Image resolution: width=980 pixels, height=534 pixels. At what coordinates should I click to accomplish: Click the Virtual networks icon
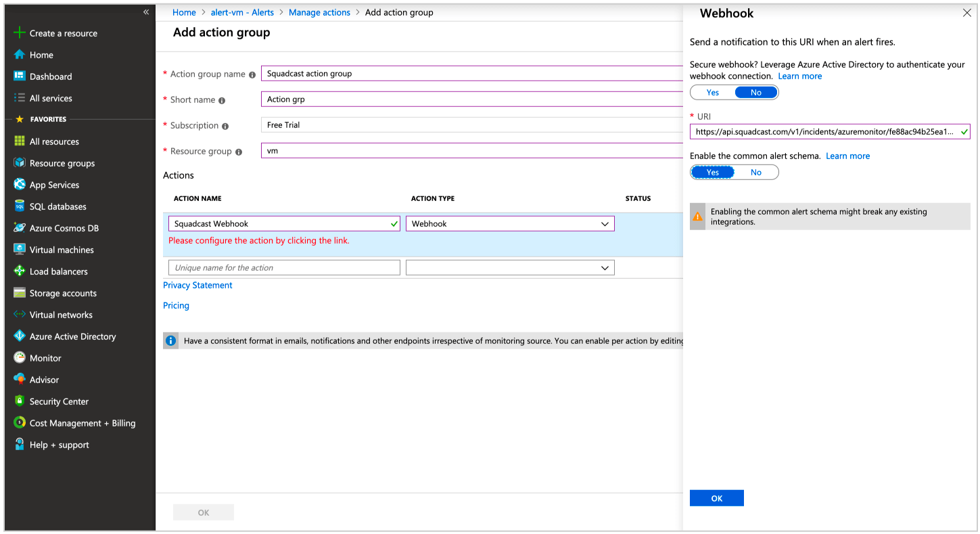click(x=20, y=315)
